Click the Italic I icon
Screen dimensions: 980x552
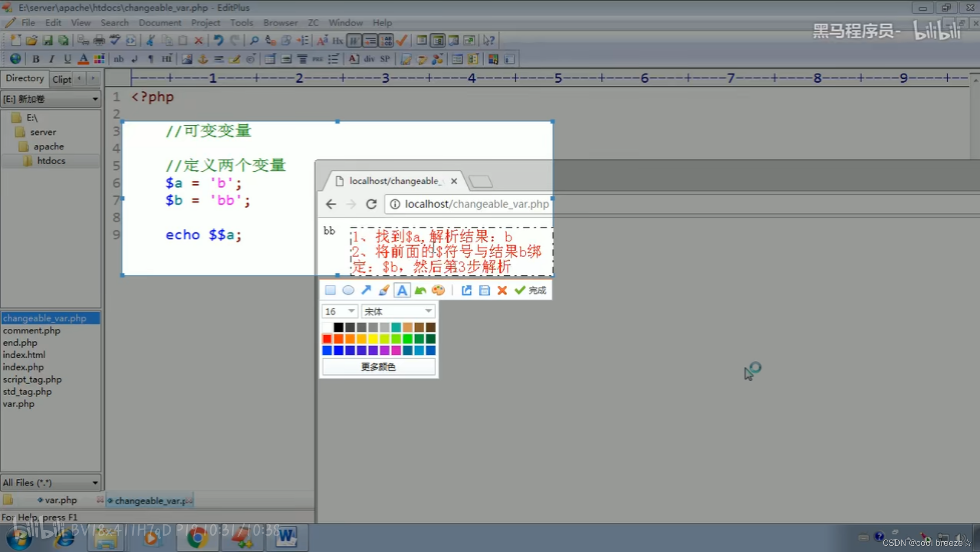[x=52, y=59]
